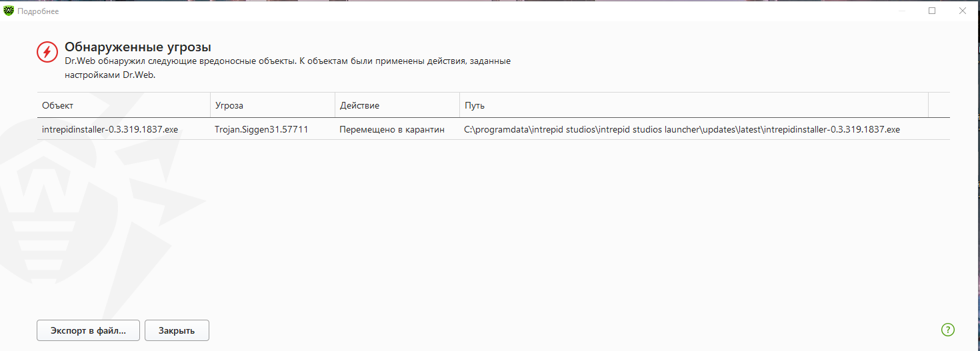Click the red lightning threat icon
This screenshot has width=980, height=351.
coord(47,52)
